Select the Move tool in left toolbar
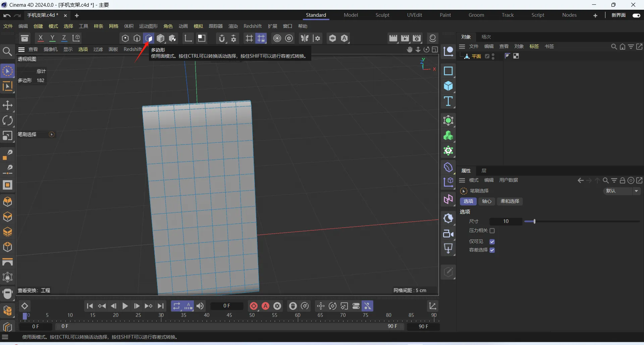The height and width of the screenshot is (345, 644). pos(7,106)
